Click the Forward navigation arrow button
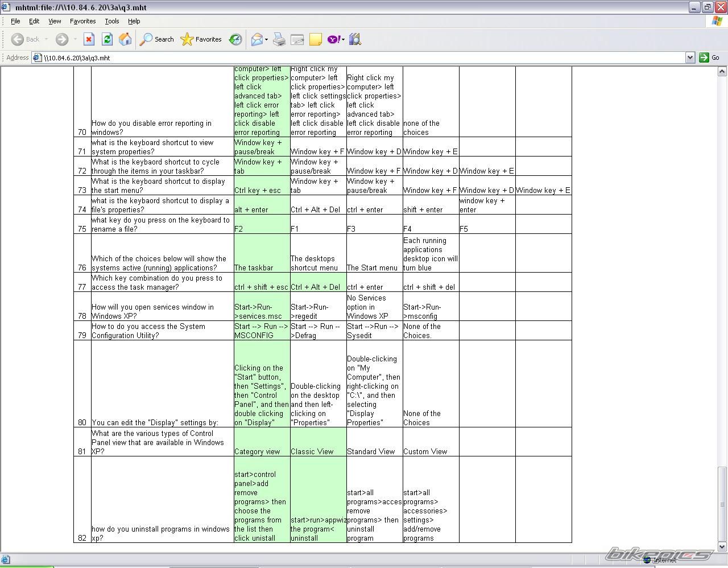This screenshot has height=568, width=728. click(x=62, y=39)
